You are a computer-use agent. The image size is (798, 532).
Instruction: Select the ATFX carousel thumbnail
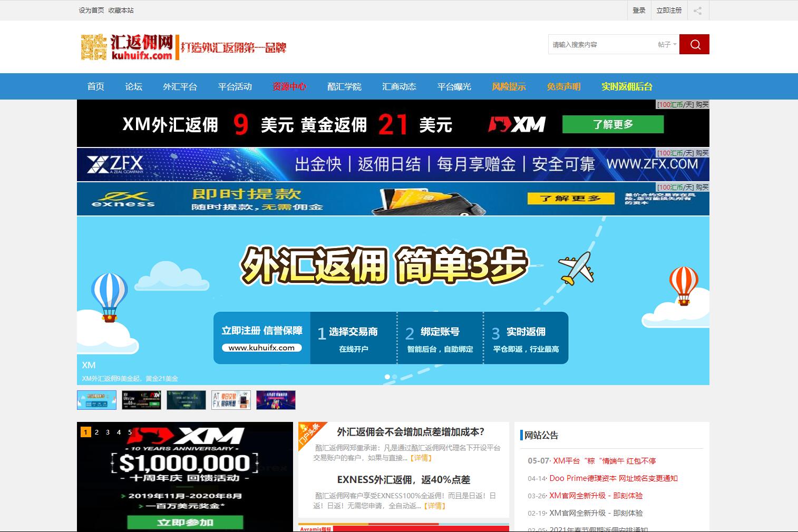click(x=231, y=400)
